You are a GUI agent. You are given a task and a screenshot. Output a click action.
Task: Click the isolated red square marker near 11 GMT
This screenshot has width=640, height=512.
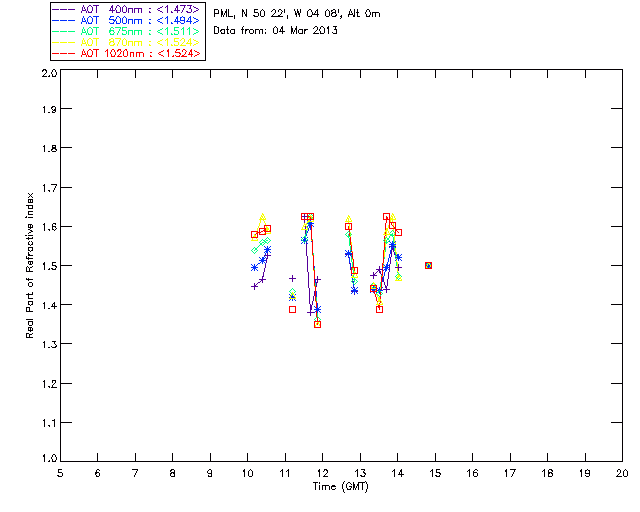click(292, 309)
